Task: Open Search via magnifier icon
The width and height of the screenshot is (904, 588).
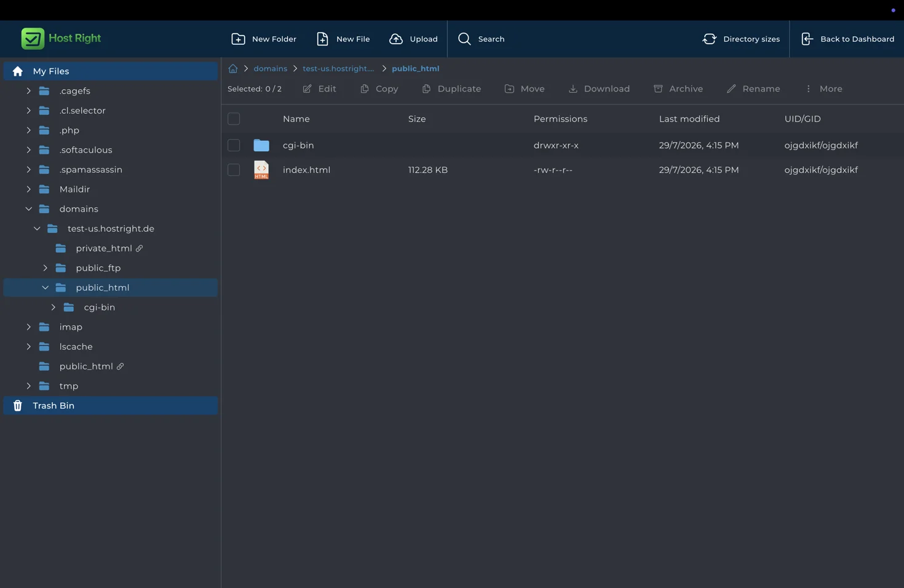Action: coord(464,39)
